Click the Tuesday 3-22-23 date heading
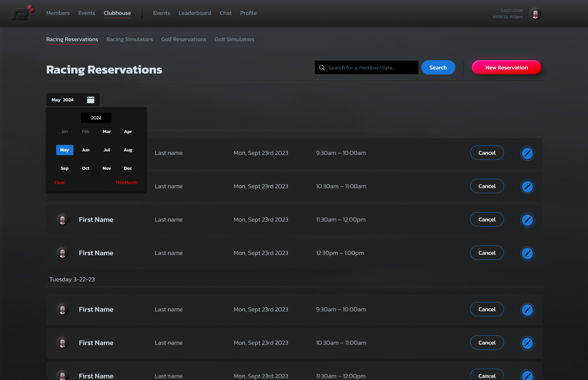The height and width of the screenshot is (380, 588). [x=72, y=279]
